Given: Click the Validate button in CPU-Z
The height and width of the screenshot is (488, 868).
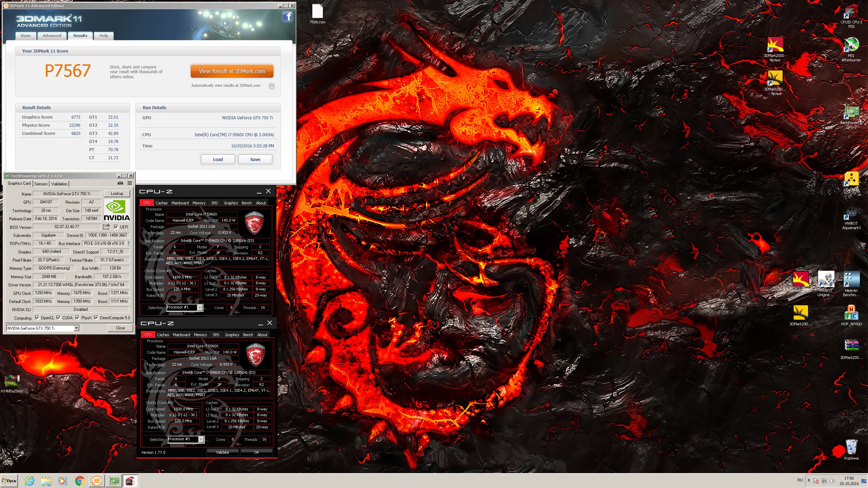Looking at the screenshot, I should [222, 452].
